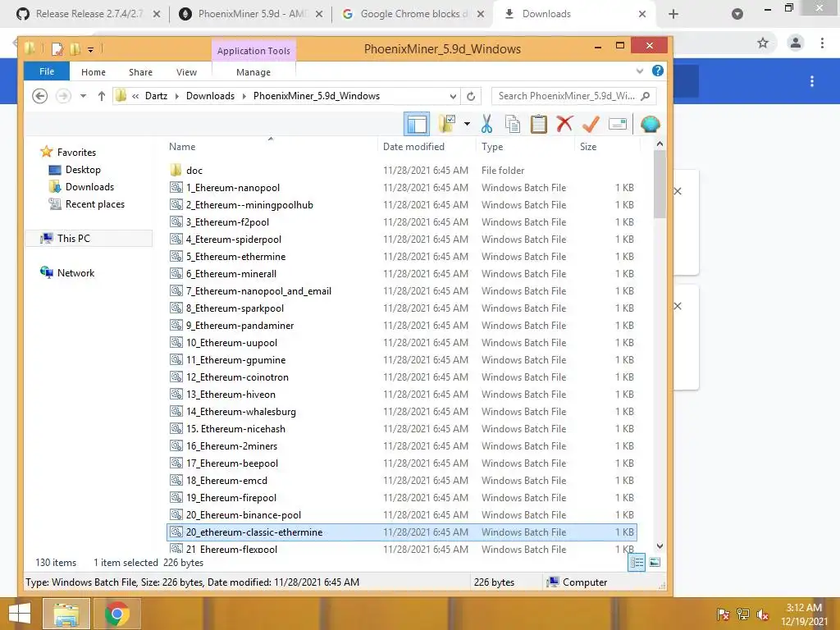This screenshot has width=840, height=630.
Task: Click the 20_ethereum-classic-ethermine file icon
Action: point(176,532)
